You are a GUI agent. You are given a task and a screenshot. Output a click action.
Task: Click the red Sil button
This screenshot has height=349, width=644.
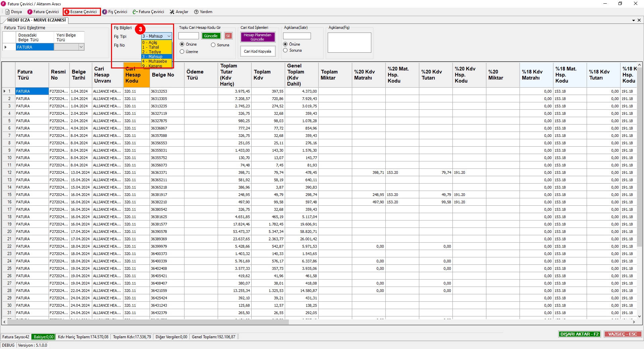click(x=228, y=36)
